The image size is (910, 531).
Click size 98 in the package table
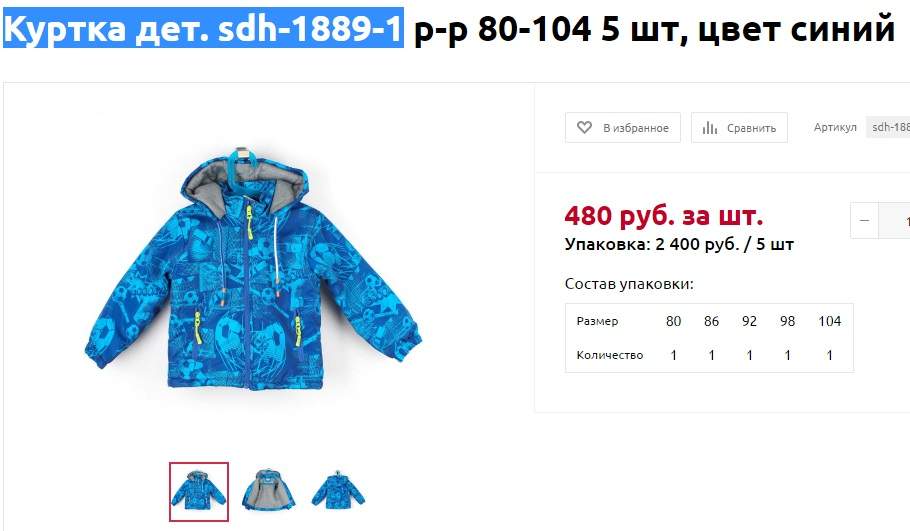click(x=788, y=321)
